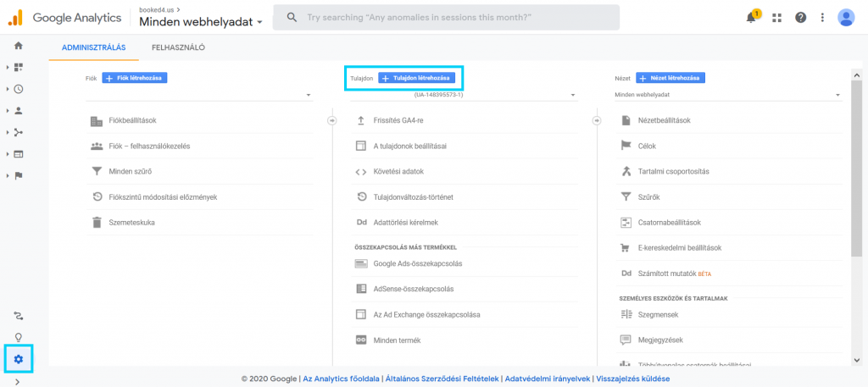
Task: Open Az Analytics főoldala footer link
Action: coord(341,379)
